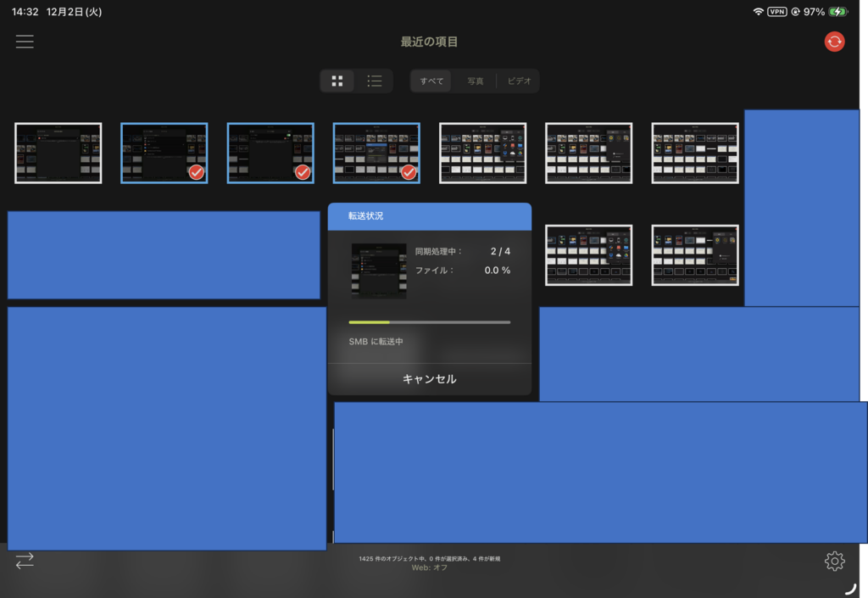Viewport: 868px width, 598px height.
Task: Open the sidebar hamburger menu
Action: click(25, 41)
